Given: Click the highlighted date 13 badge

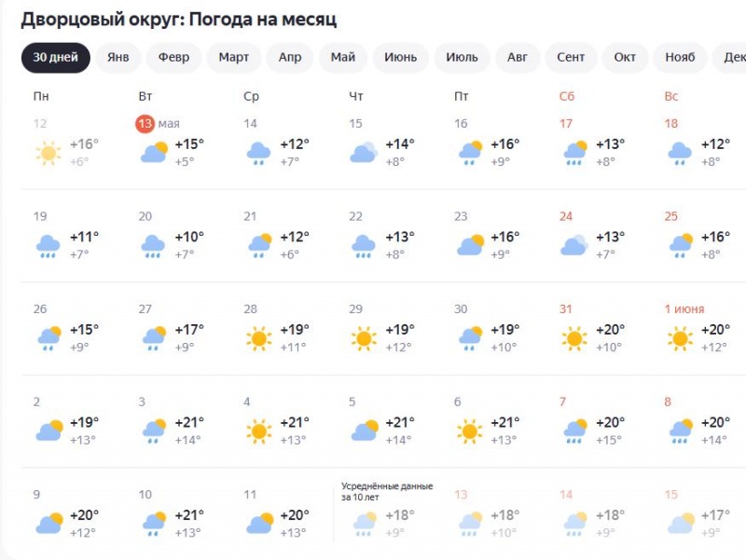Looking at the screenshot, I should (145, 124).
